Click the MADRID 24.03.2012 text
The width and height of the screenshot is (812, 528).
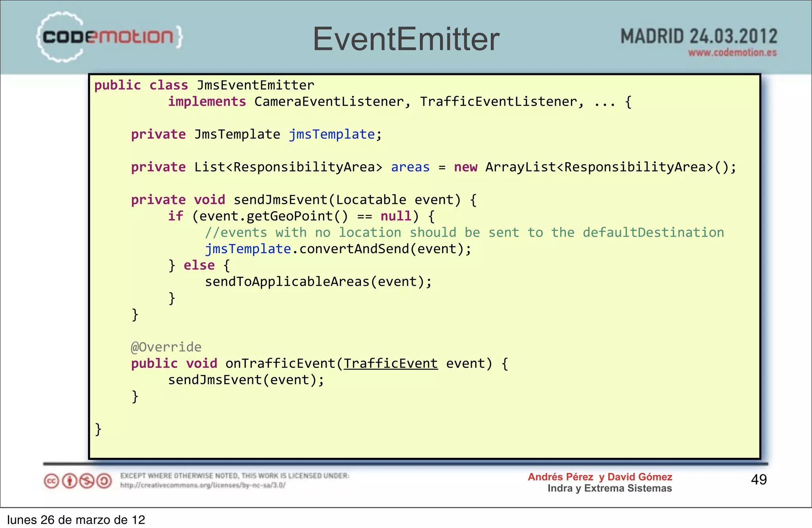699,36
